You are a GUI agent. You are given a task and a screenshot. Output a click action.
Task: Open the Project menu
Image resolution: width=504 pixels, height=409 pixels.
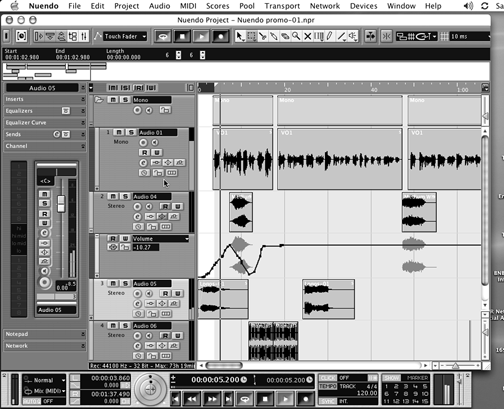127,6
